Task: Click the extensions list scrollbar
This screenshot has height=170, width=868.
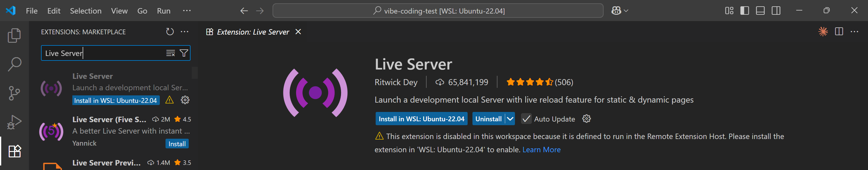Action: (195, 73)
